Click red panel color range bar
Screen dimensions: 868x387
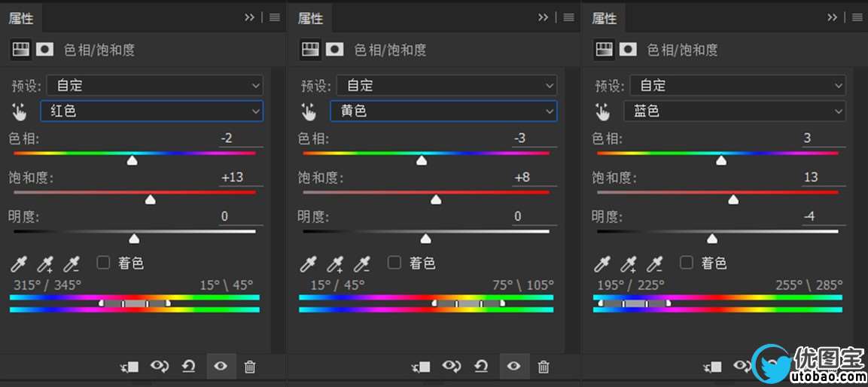[135, 303]
